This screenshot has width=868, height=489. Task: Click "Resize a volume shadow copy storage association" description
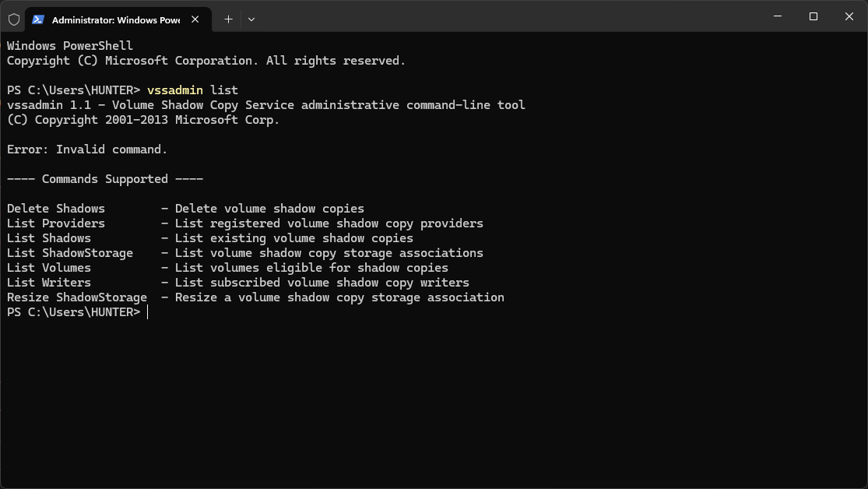pos(339,297)
